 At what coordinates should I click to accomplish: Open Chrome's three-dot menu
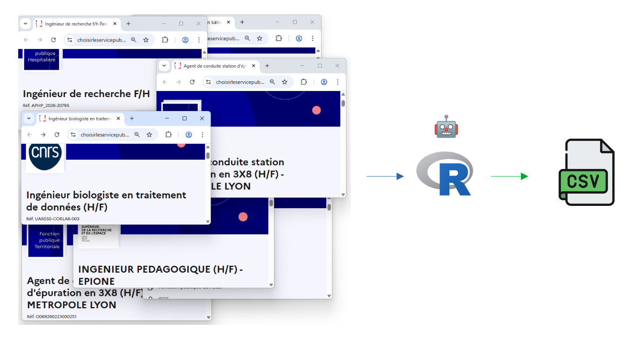coord(202,134)
